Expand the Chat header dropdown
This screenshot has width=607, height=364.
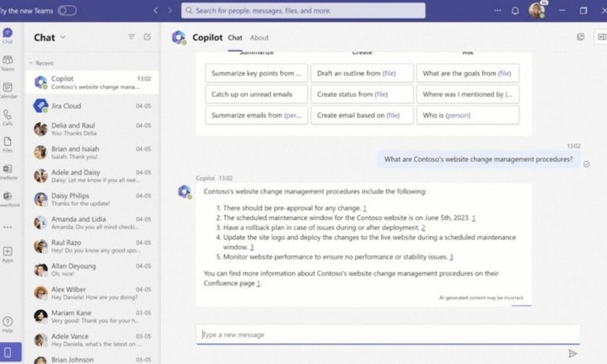62,38
